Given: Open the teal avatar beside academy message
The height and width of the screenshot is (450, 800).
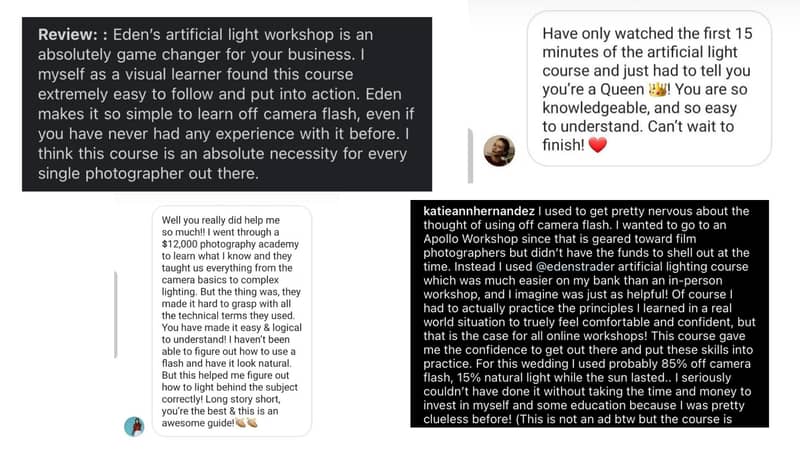Looking at the screenshot, I should 134,426.
